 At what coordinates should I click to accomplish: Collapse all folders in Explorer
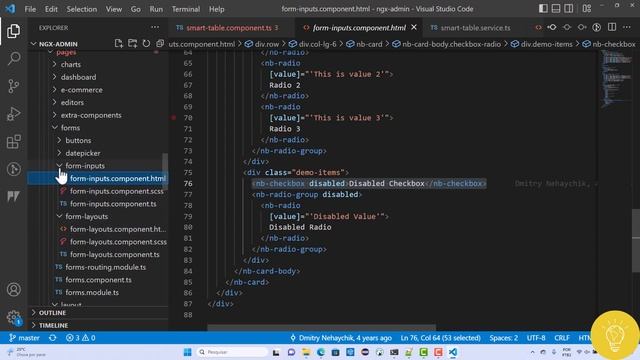pyautogui.click(x=160, y=44)
